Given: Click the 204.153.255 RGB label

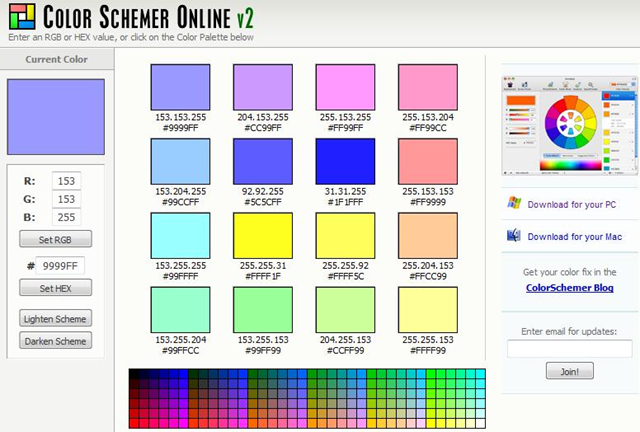Looking at the screenshot, I should click(263, 117).
